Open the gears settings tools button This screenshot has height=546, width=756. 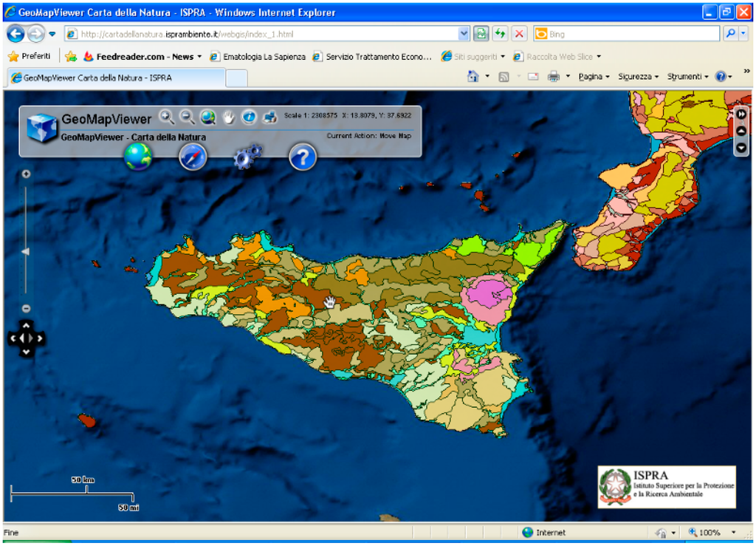[248, 157]
